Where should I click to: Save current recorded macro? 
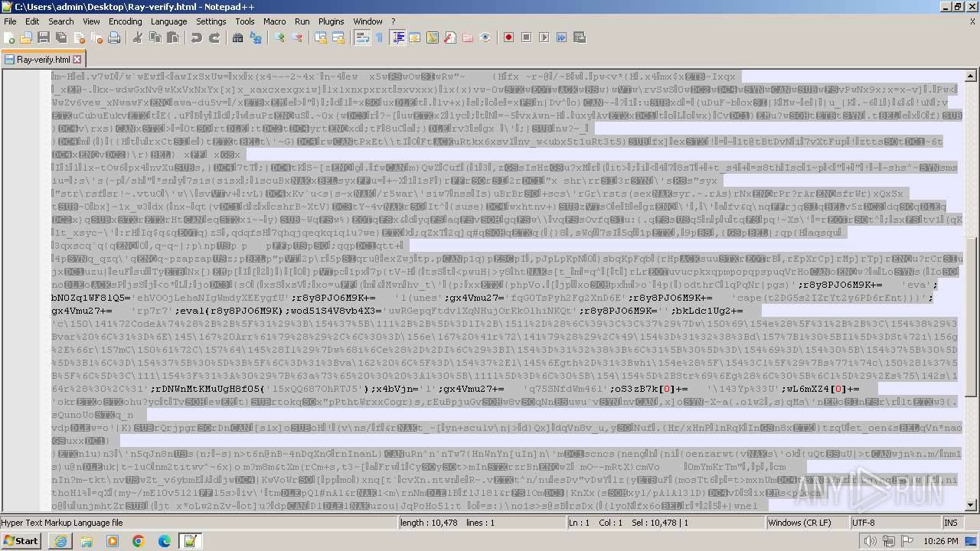click(580, 37)
